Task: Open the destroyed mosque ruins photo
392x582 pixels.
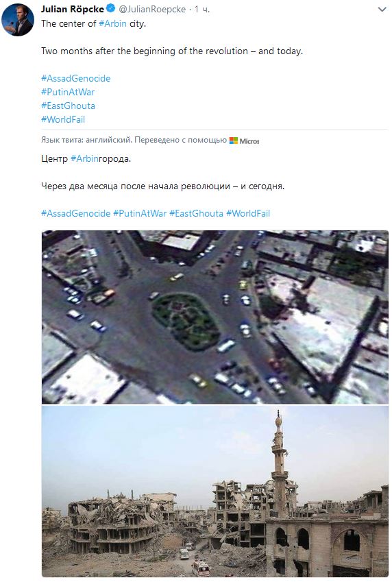Action: [x=215, y=491]
